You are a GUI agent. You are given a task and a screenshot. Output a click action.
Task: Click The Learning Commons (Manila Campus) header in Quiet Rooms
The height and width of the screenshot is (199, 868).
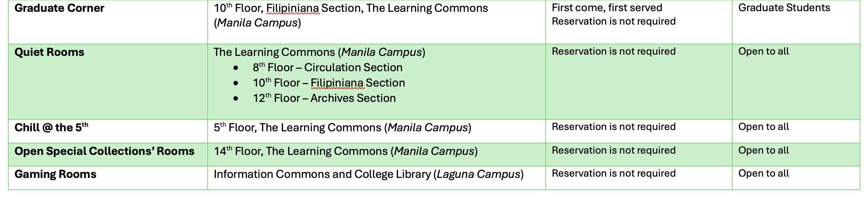pyautogui.click(x=319, y=52)
